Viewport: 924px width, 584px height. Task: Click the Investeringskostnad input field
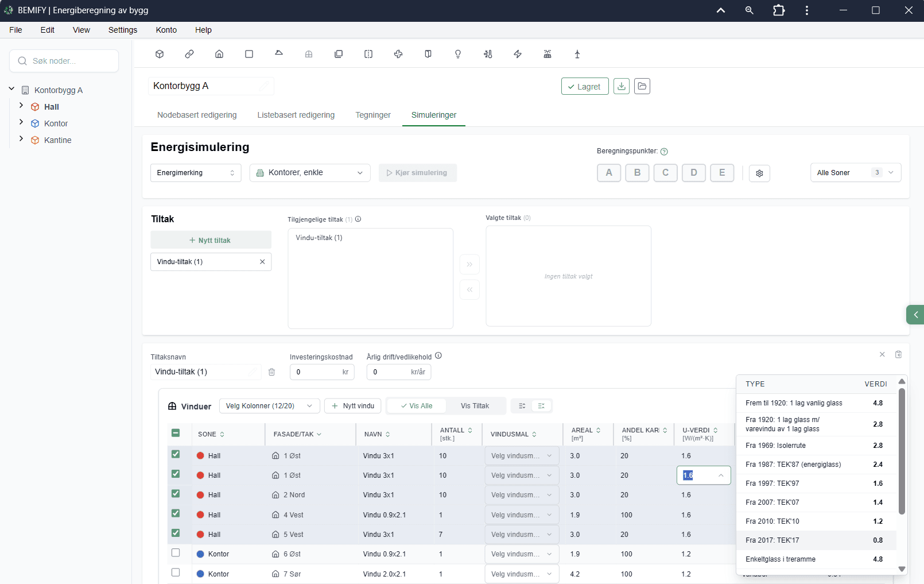coord(321,372)
